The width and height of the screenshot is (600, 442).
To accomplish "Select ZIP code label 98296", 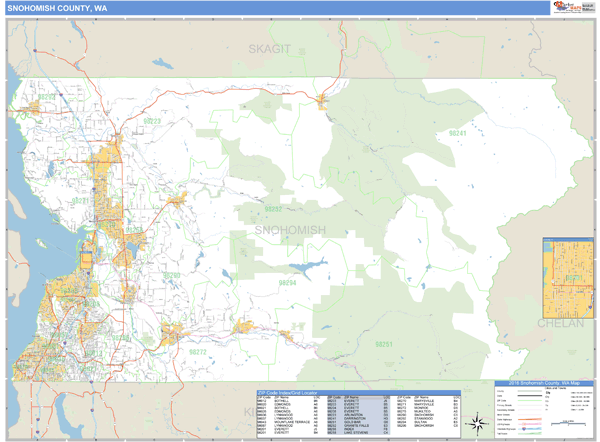I will pyautogui.click(x=121, y=338).
